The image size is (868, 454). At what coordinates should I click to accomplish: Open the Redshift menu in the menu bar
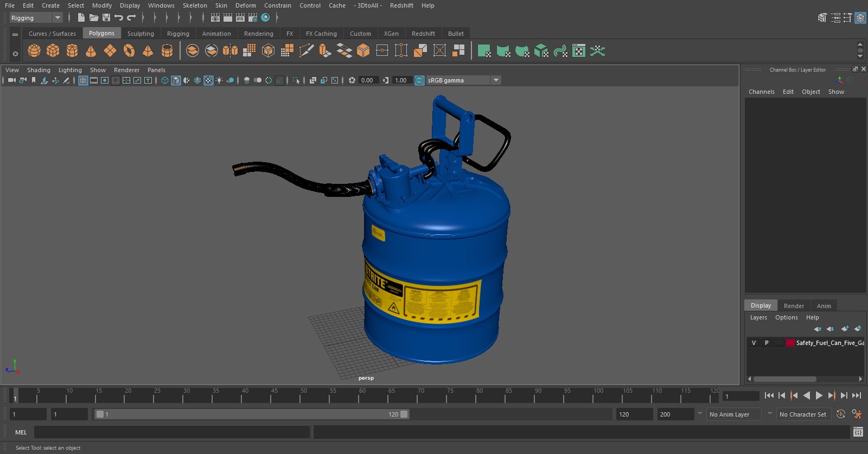[401, 5]
